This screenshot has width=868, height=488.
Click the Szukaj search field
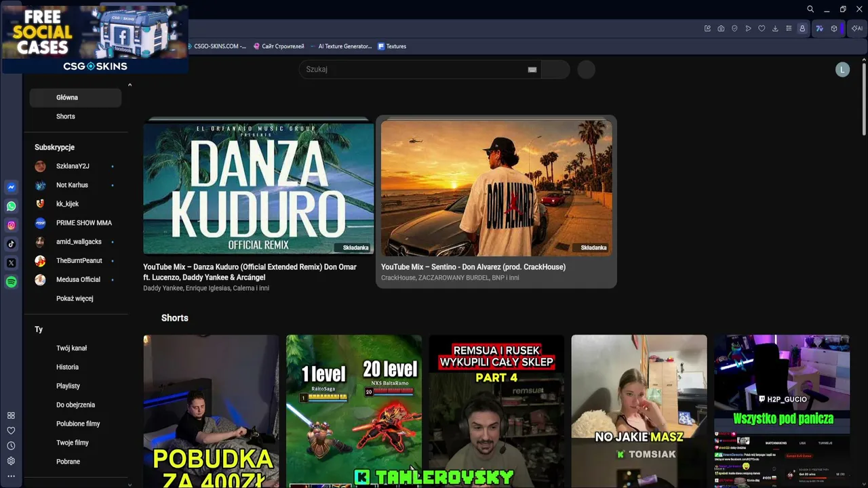point(420,69)
